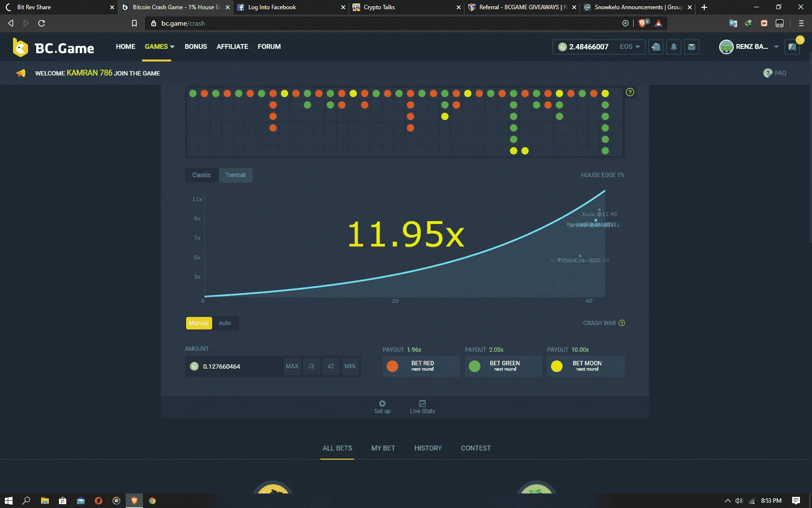The width and height of the screenshot is (812, 508).
Task: Go back to previous page
Action: (11, 23)
